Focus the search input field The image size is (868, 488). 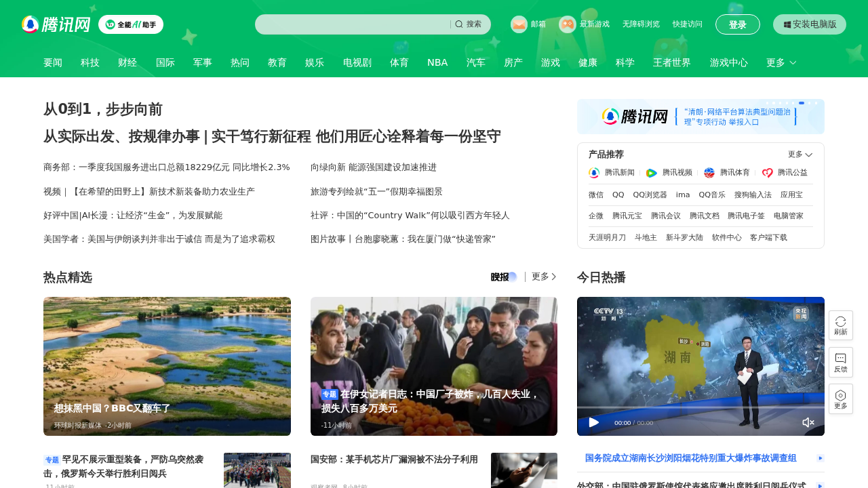click(353, 24)
